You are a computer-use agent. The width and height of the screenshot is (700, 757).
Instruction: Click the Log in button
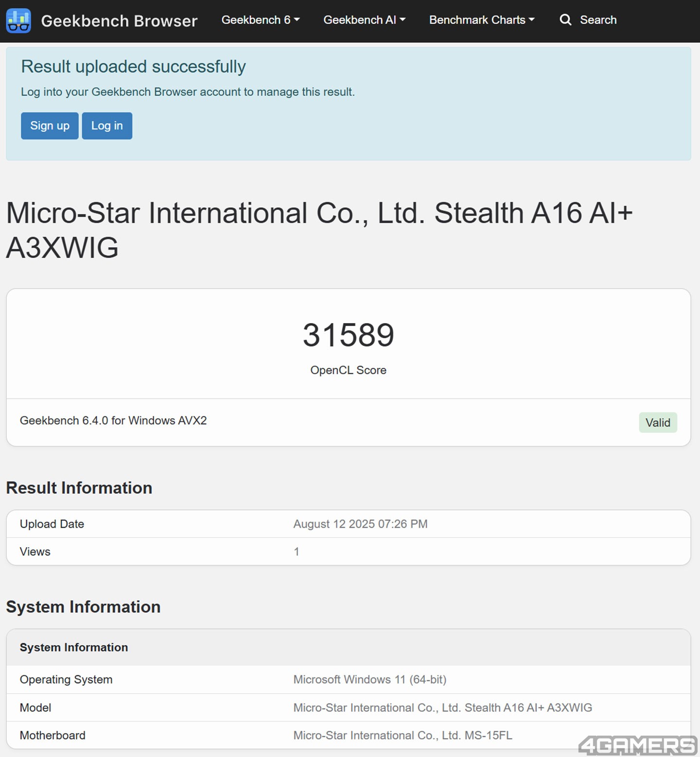coord(107,126)
